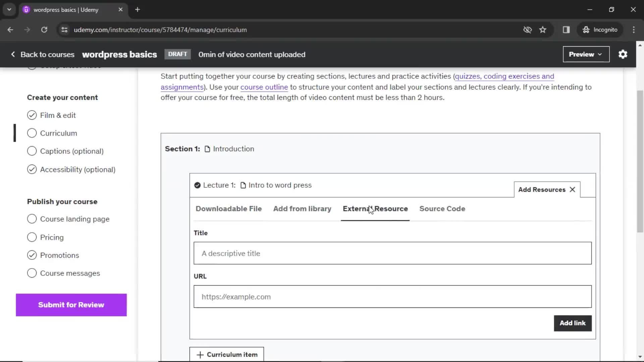Click the Title descriptive input field
Screen dimensions: 644x362
pos(393,253)
